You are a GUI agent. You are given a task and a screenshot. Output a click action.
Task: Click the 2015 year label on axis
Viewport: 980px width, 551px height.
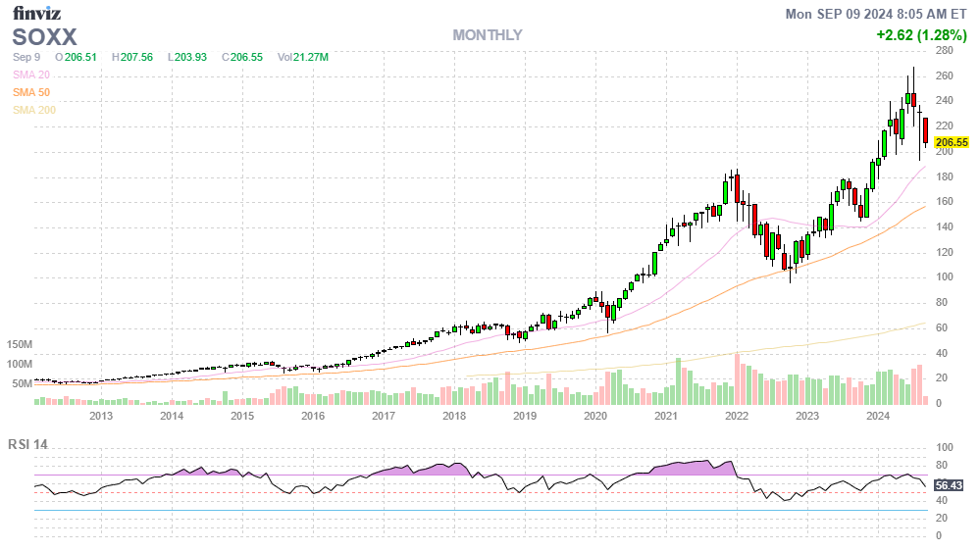point(242,416)
